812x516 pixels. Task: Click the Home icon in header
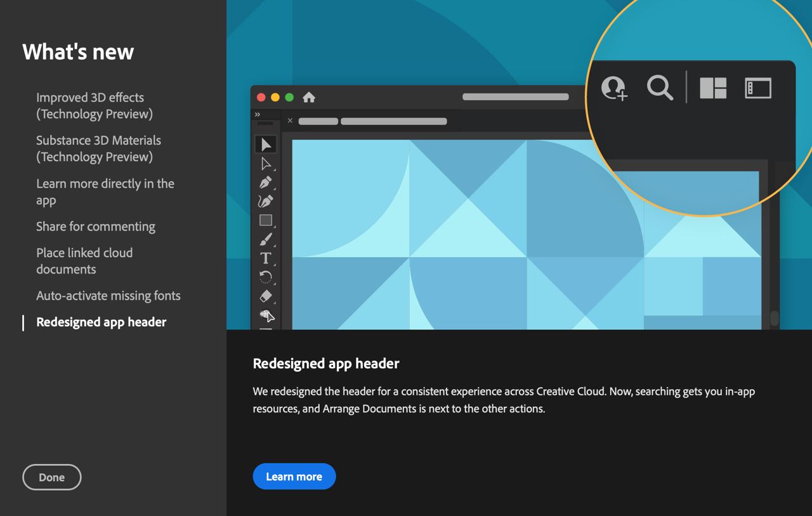pyautogui.click(x=309, y=97)
